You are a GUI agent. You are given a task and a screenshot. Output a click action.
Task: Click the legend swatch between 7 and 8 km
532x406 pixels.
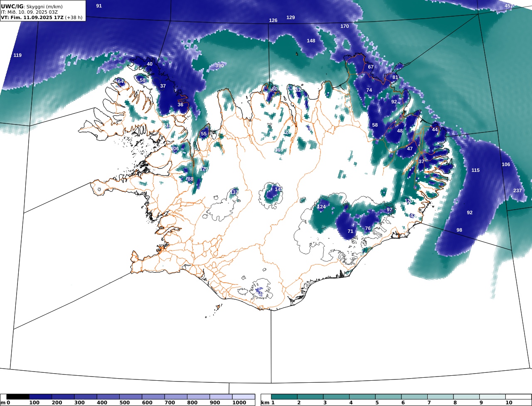(x=441, y=397)
